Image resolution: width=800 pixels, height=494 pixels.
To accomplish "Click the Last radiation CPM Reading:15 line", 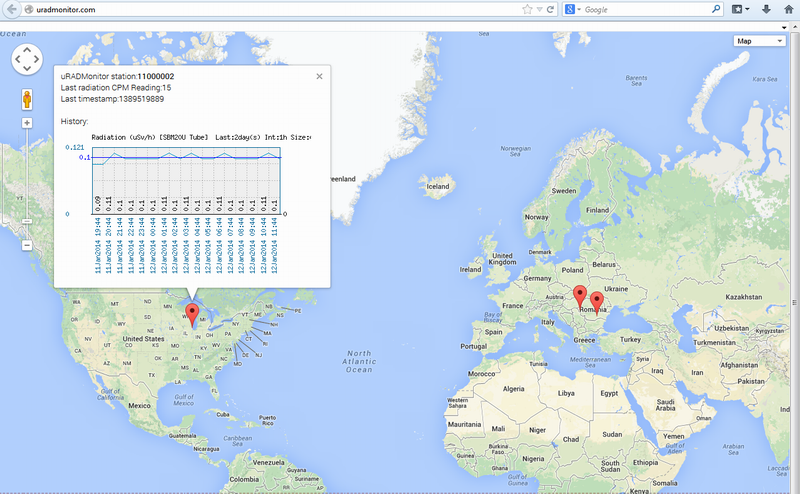I will pos(116,88).
